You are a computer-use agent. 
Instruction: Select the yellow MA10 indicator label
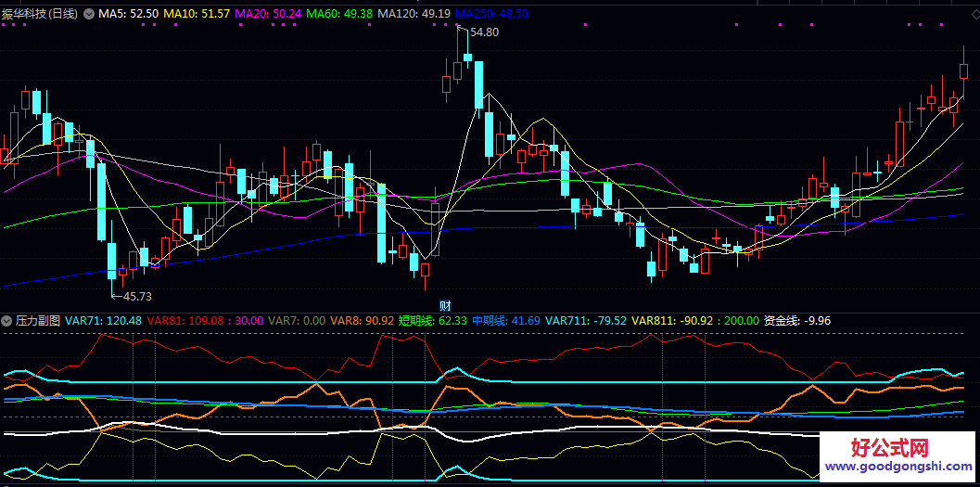[196, 14]
